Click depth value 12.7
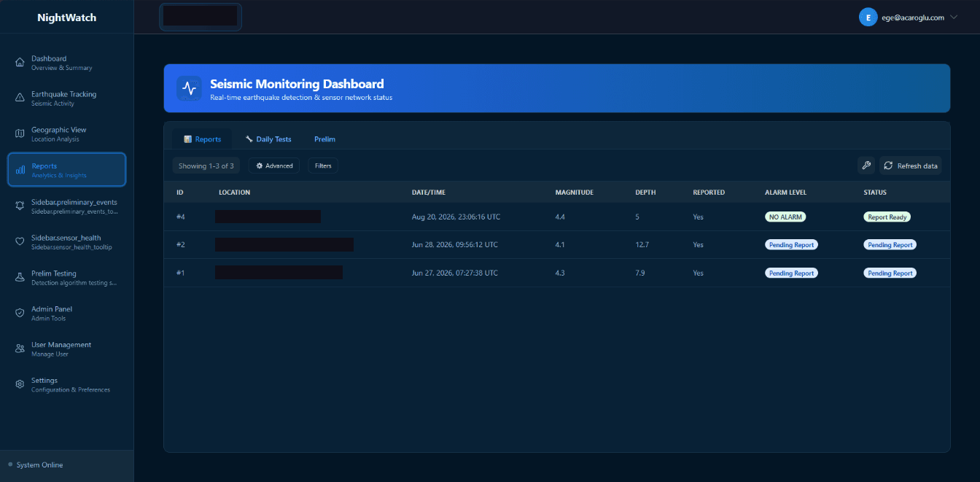This screenshot has width=980, height=482. [x=642, y=245]
